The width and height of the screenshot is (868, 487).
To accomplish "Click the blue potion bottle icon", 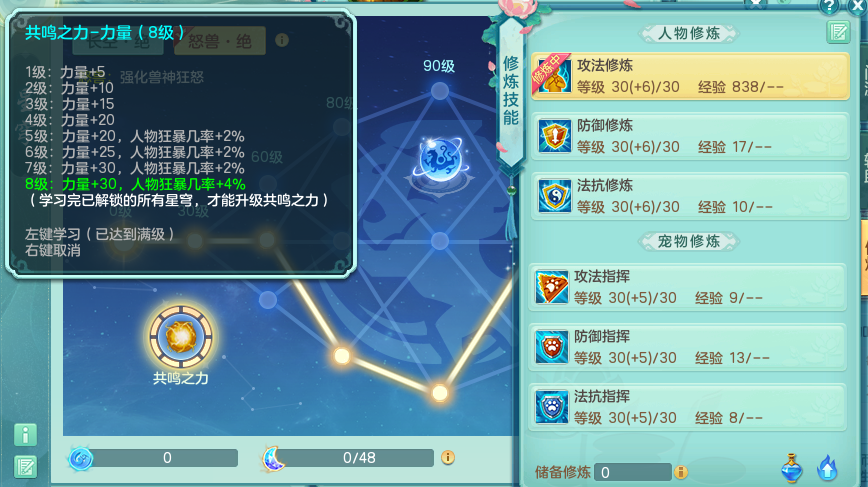I will click(x=792, y=468).
